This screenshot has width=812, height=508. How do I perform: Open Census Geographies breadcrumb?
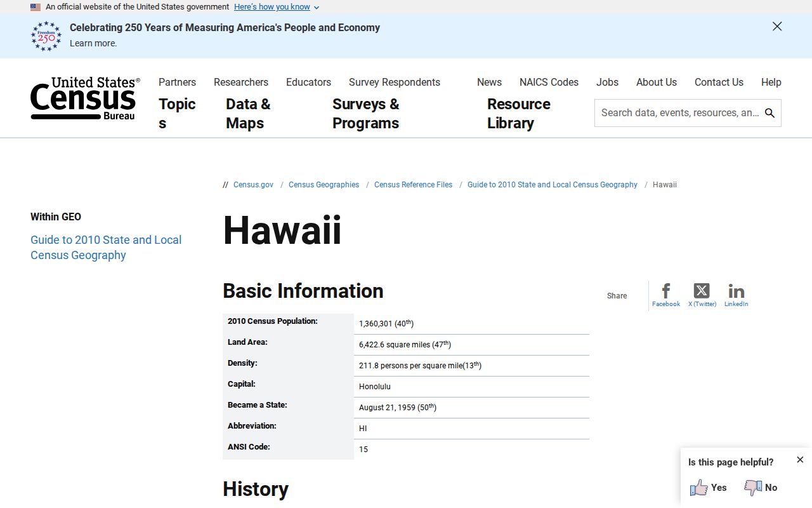(x=324, y=185)
